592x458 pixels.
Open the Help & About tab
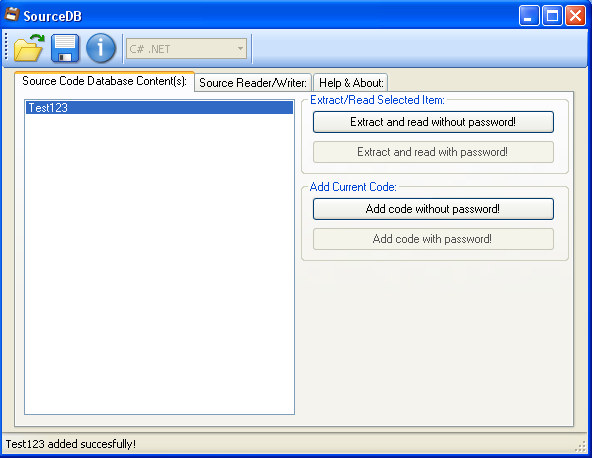351,83
